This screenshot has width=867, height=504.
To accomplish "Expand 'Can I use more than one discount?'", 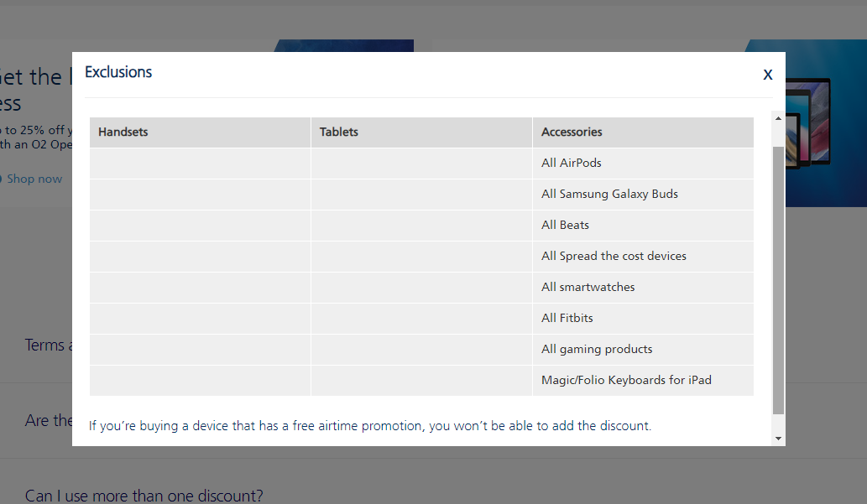I will (144, 496).
